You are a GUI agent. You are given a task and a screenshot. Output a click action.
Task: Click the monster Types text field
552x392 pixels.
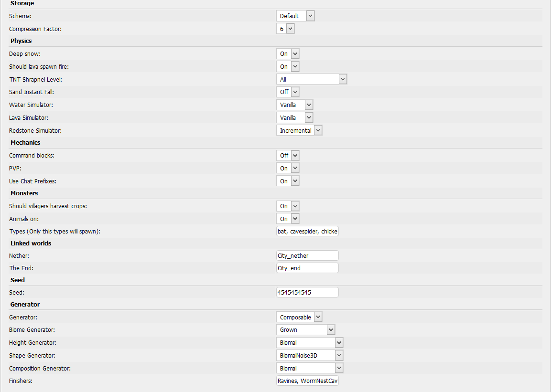307,231
